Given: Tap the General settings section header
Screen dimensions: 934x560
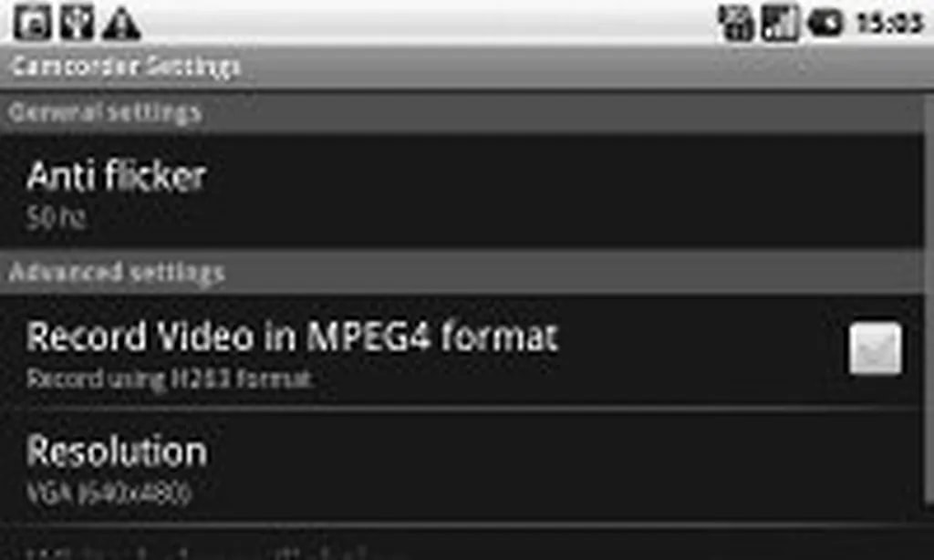Looking at the screenshot, I should click(x=462, y=112).
